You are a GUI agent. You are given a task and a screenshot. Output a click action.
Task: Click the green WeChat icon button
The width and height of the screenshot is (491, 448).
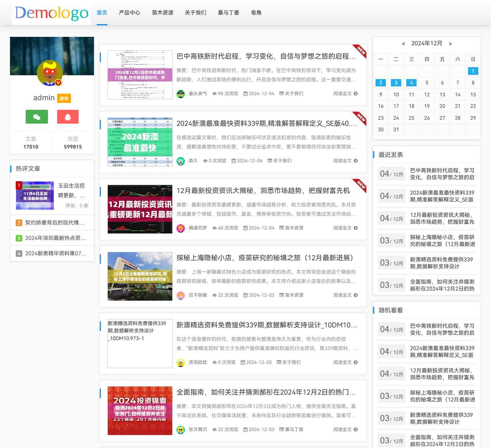[x=37, y=117]
